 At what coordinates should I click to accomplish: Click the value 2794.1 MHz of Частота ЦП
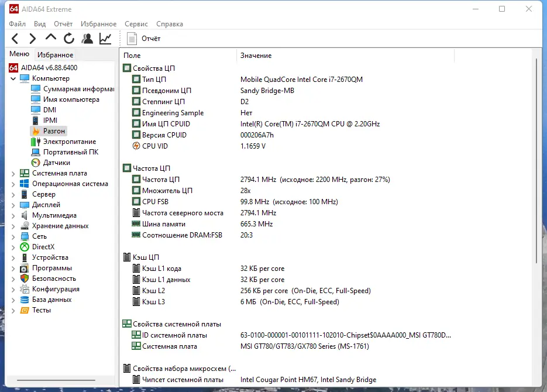coord(258,180)
